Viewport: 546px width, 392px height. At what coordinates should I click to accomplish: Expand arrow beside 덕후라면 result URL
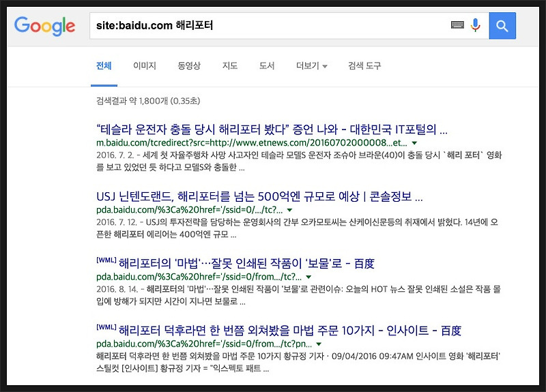tap(319, 344)
